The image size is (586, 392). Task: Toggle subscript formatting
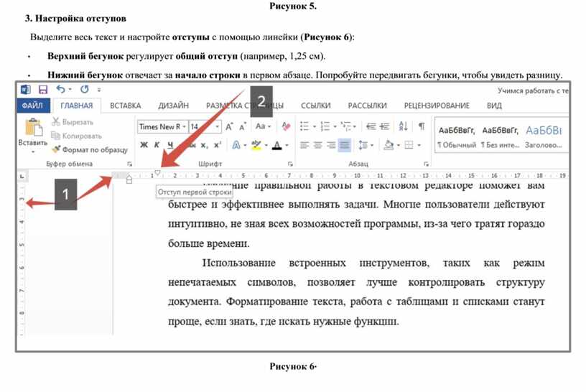204,145
